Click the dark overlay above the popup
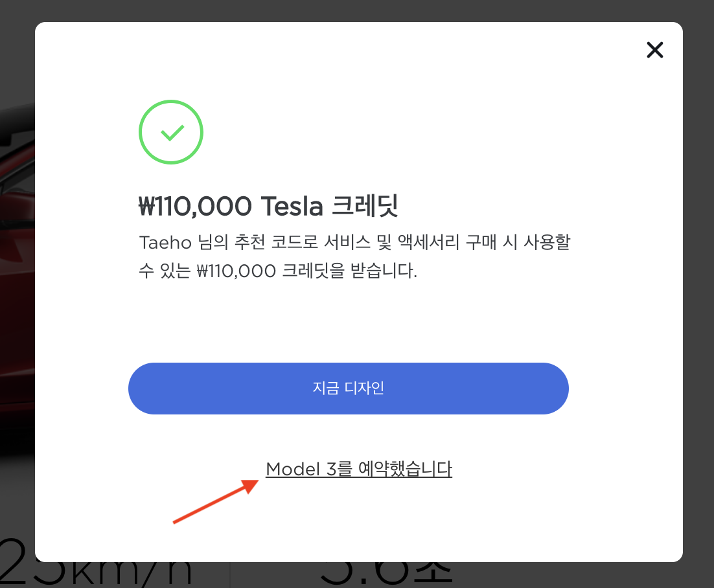 pyautogui.click(x=356, y=10)
